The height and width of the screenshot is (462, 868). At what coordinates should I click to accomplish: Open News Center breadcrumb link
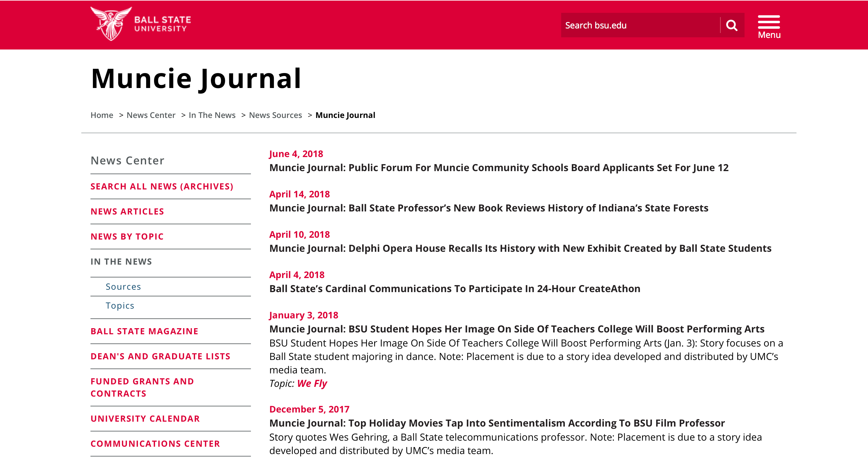151,115
